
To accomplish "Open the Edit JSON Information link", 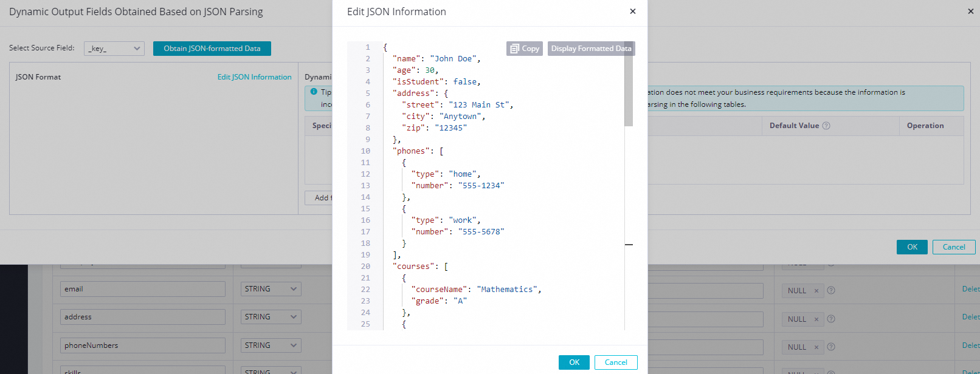I will pyautogui.click(x=255, y=77).
